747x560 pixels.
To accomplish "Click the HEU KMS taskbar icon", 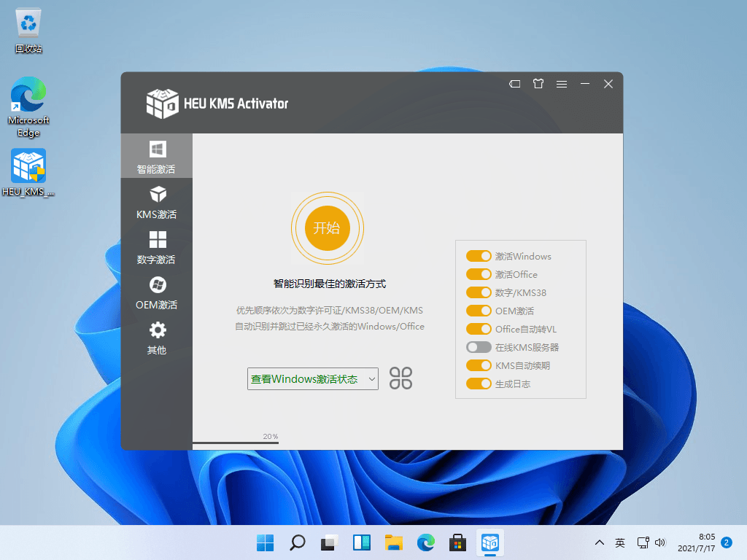I will pyautogui.click(x=489, y=542).
